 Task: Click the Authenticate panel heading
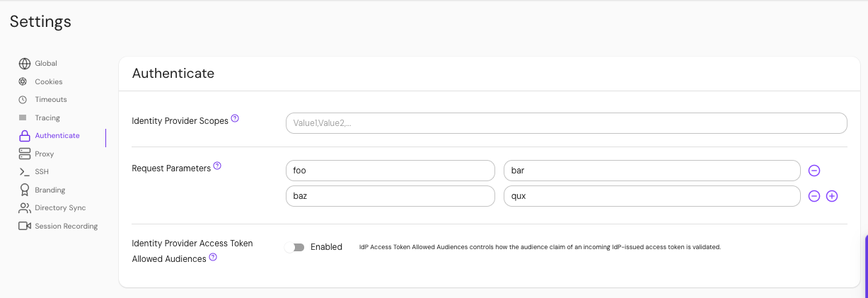[173, 73]
